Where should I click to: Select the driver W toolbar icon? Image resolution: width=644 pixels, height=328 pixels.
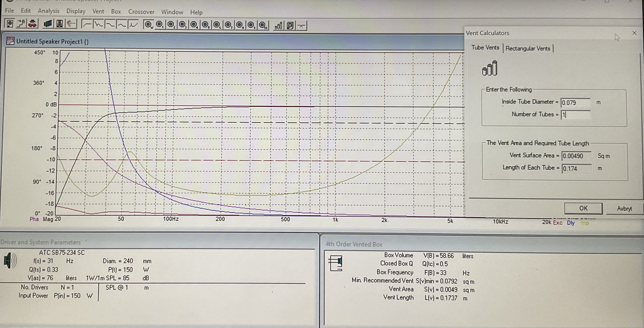tap(148, 25)
